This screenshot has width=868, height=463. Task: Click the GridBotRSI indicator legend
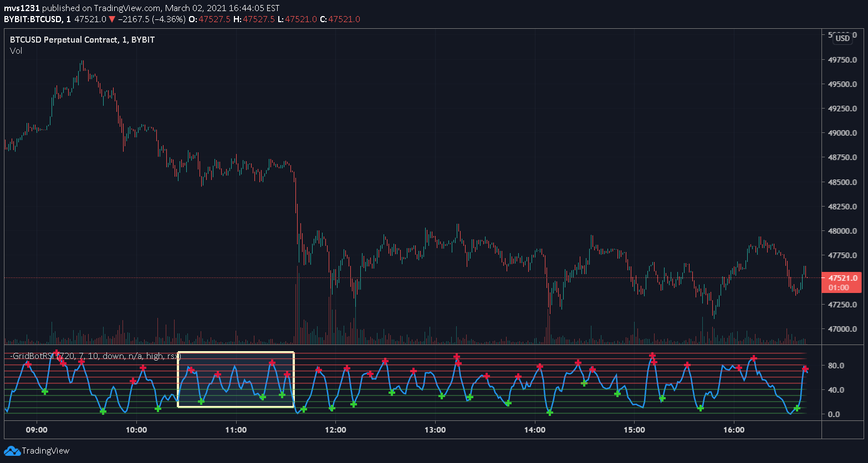point(95,356)
